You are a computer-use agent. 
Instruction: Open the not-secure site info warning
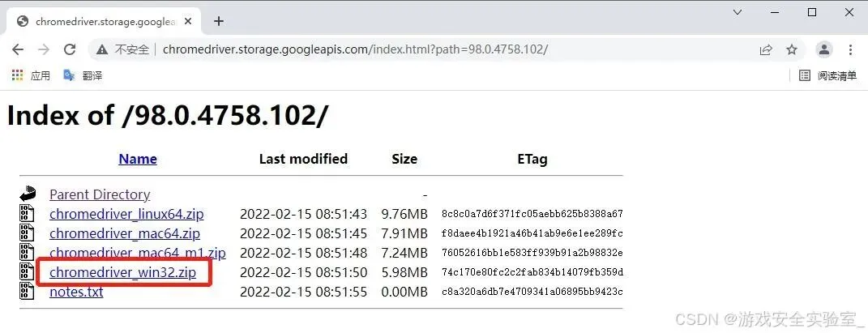point(102,49)
